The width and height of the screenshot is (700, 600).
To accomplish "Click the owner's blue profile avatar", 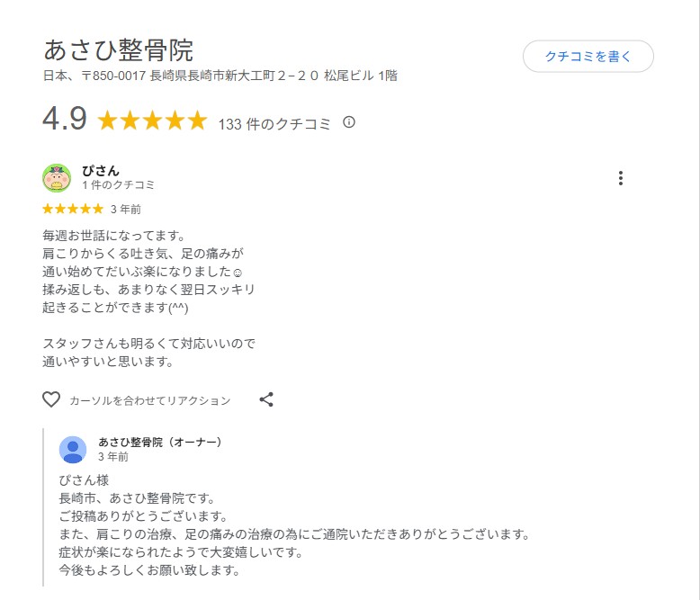I will pyautogui.click(x=73, y=450).
